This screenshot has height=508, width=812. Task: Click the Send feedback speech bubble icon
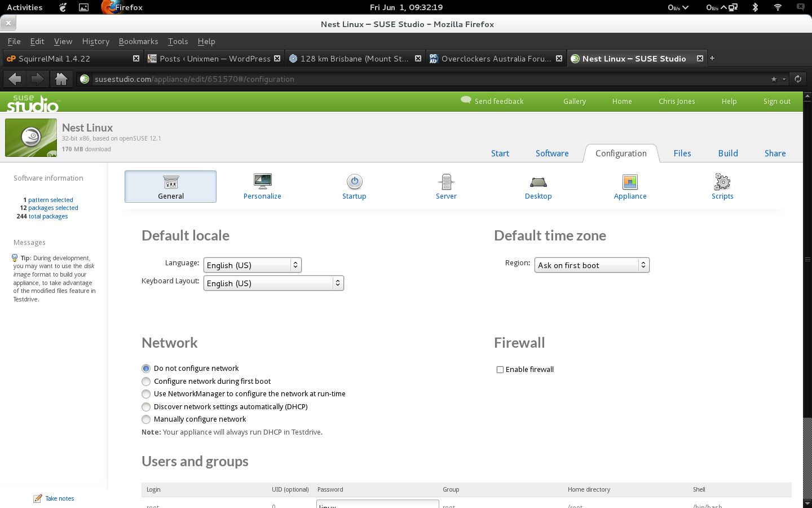pos(466,100)
